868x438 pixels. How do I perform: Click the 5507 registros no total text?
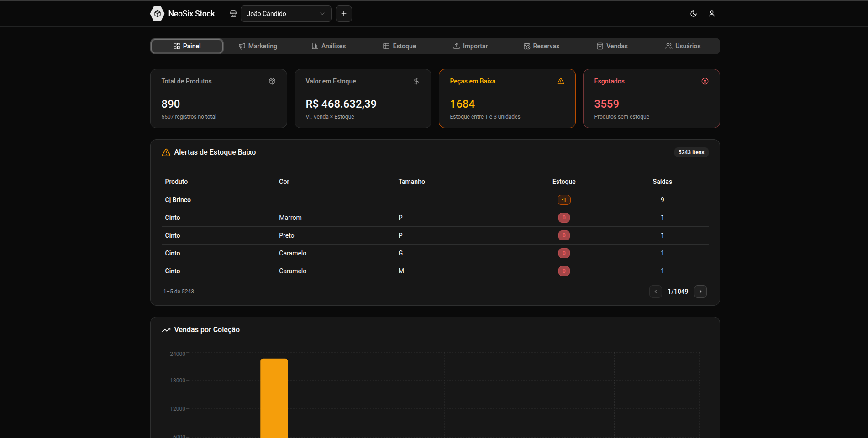(189, 117)
